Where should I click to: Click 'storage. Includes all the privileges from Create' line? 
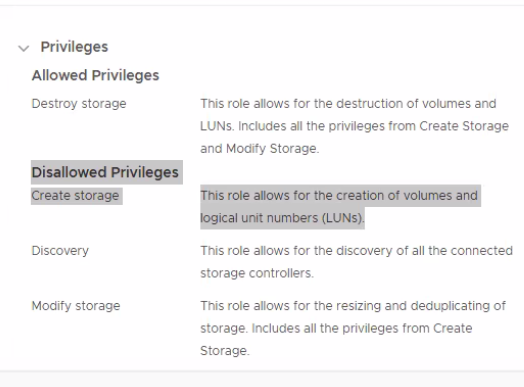(x=336, y=328)
